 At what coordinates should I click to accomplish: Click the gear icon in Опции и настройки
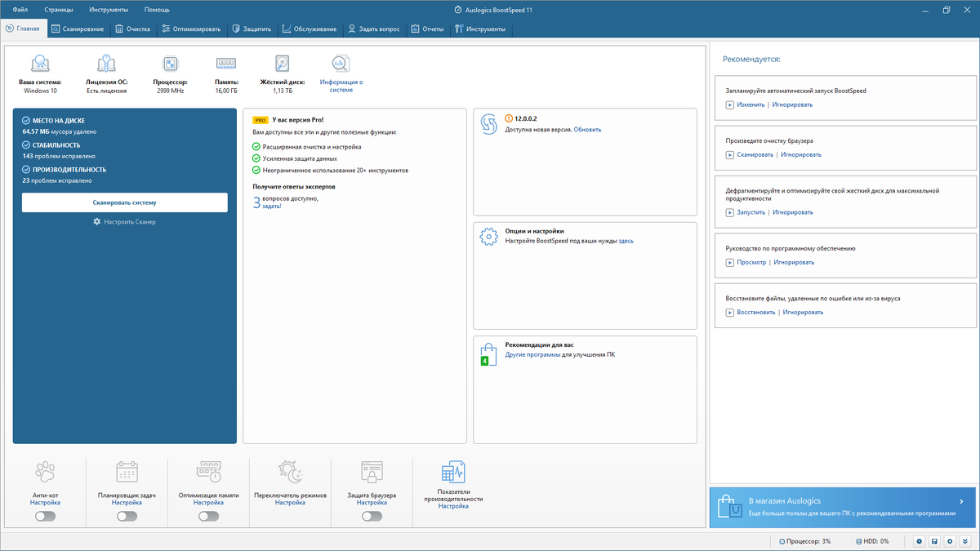pyautogui.click(x=489, y=237)
